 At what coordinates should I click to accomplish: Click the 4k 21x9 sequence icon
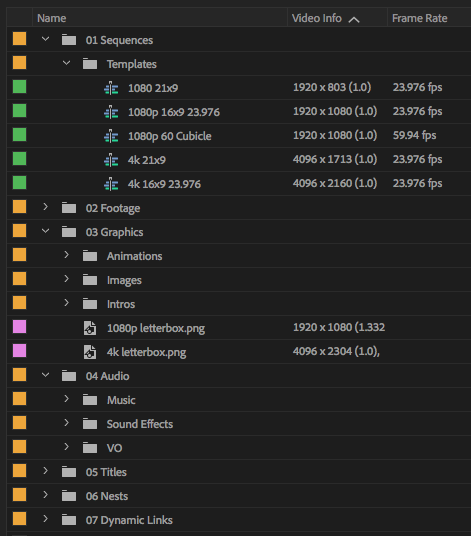[x=111, y=160]
